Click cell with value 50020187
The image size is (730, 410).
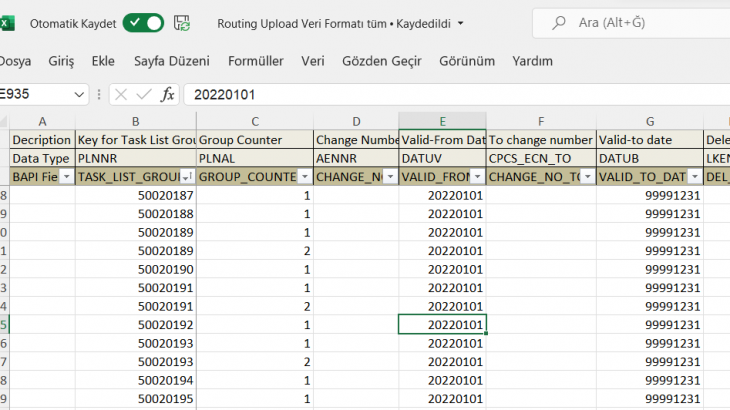(135, 195)
